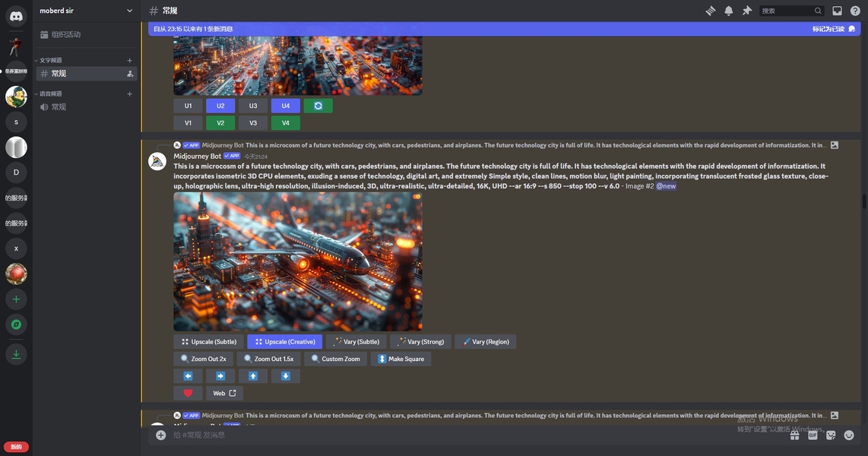Select the server with letter S
Image resolution: width=868 pixels, height=456 pixels.
[x=16, y=122]
